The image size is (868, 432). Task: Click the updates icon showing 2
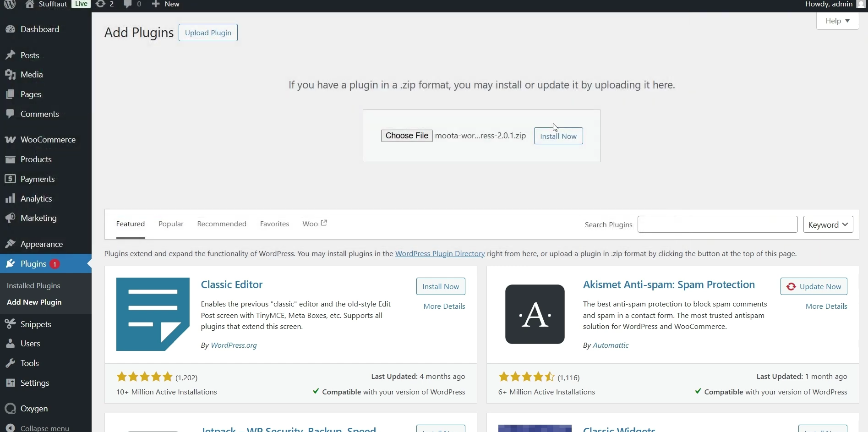(100, 4)
